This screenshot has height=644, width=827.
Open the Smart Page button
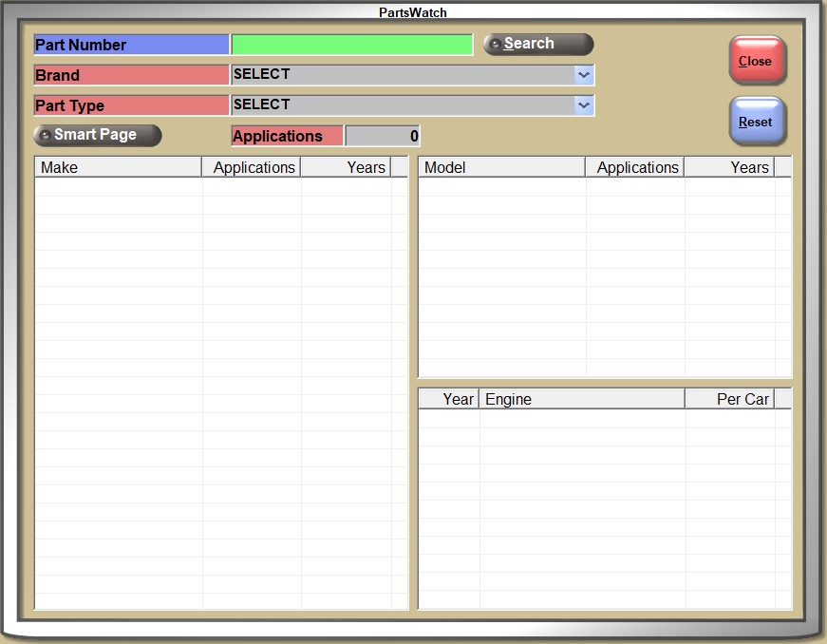click(97, 135)
